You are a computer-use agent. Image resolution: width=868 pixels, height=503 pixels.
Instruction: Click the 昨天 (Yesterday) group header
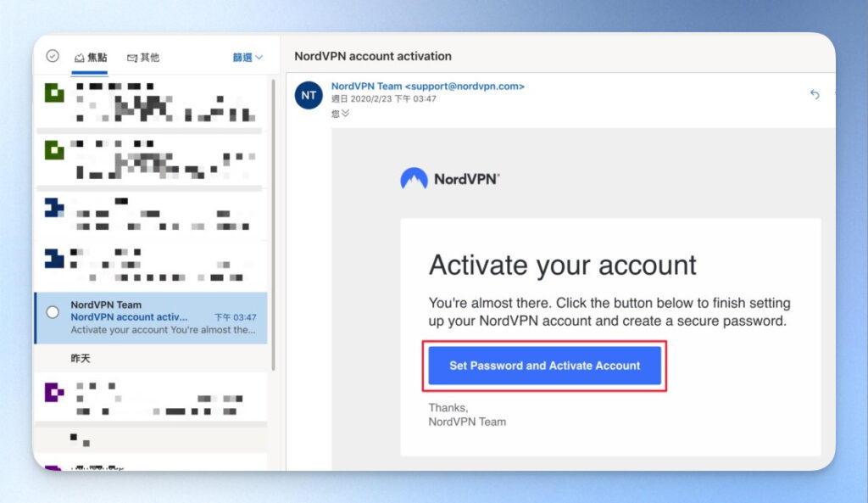pyautogui.click(x=81, y=359)
